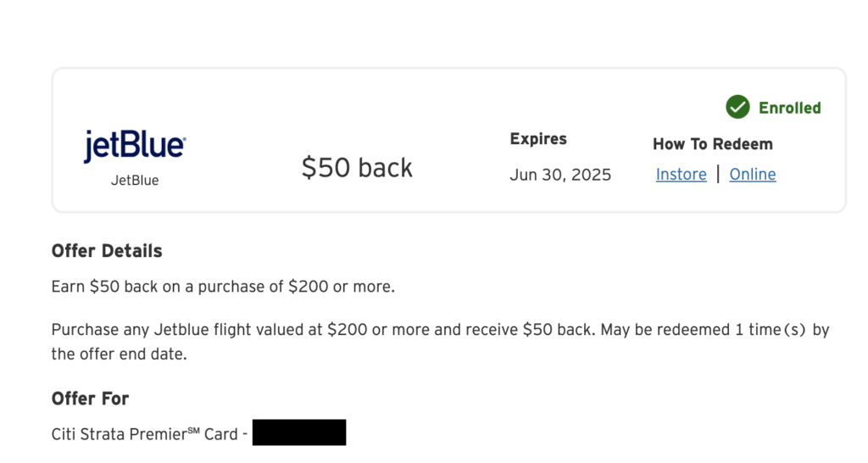Viewport: 868px width, 463px height.
Task: Click the Jun 30, 2025 expiration date
Action: click(560, 175)
